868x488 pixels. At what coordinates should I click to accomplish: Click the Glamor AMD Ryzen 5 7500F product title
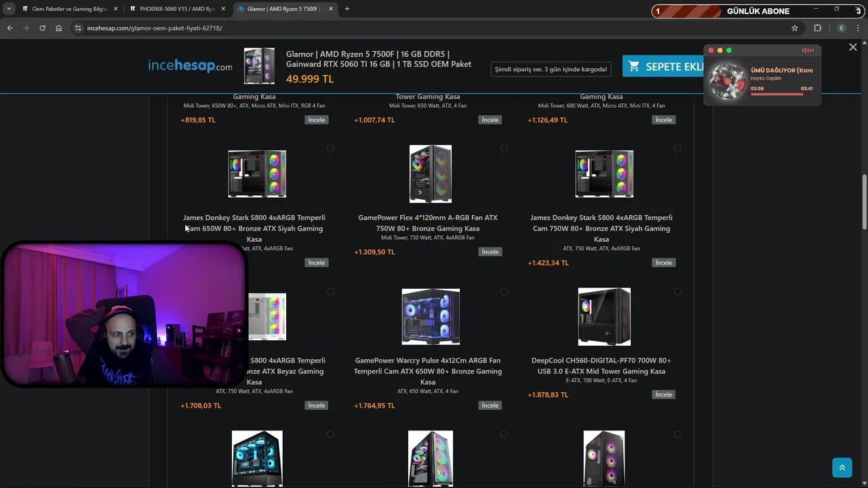tap(378, 59)
